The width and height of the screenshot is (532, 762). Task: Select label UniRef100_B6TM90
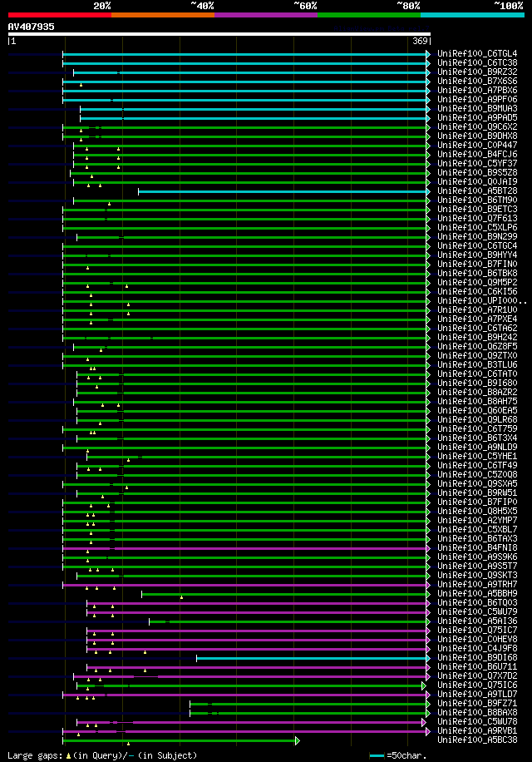pos(477,200)
